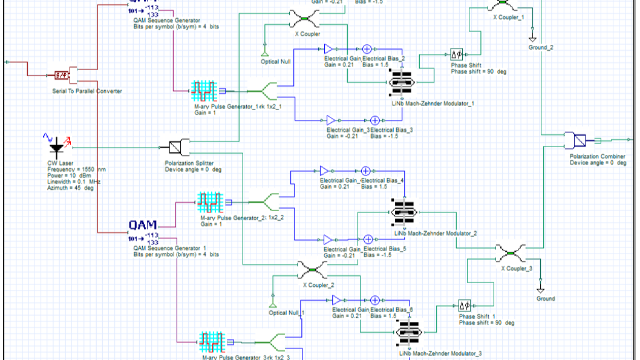
Task: Select the X Coupler_3 component icon
Action: (x=511, y=253)
